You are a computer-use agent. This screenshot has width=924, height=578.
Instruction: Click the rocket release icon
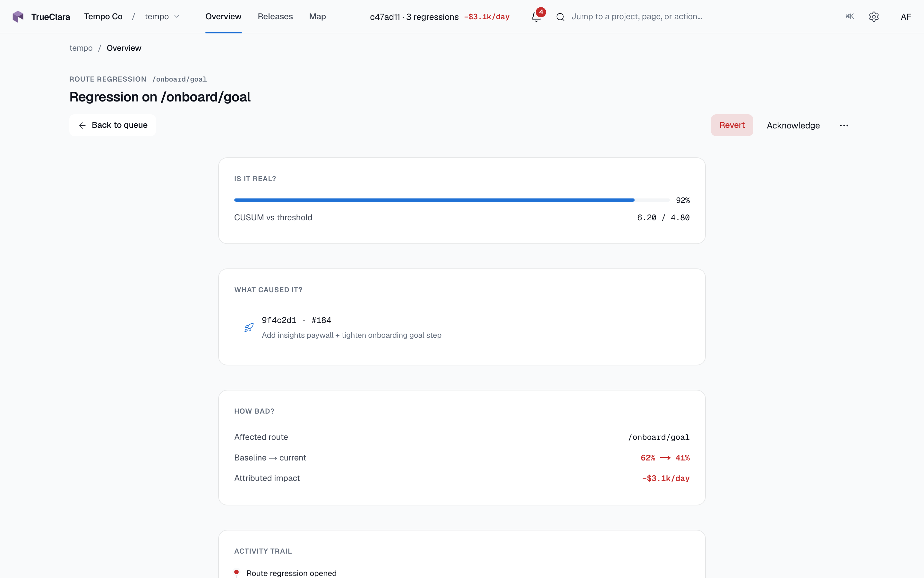click(249, 327)
